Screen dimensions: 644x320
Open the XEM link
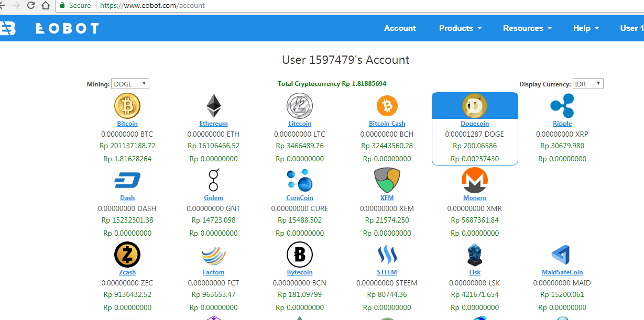click(387, 198)
